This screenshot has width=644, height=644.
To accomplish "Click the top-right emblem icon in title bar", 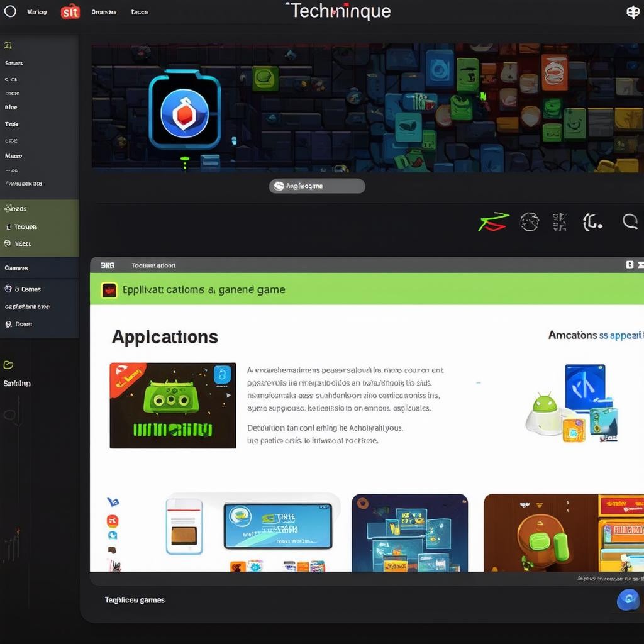I will pyautogui.click(x=633, y=12).
